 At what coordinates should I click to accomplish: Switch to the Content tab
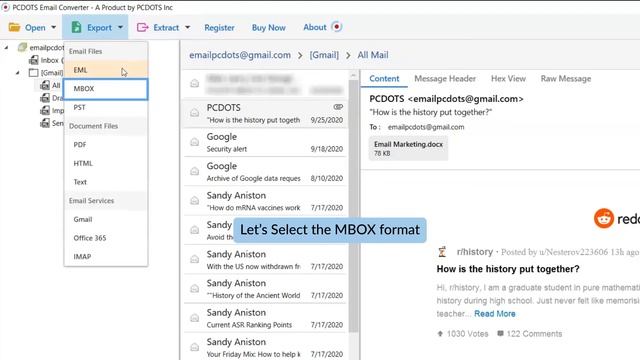(x=384, y=79)
